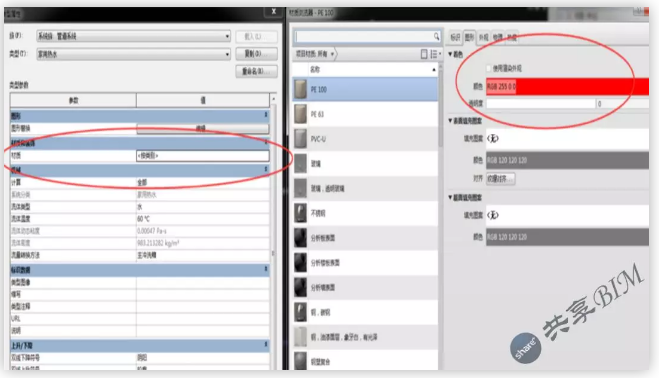Viewport: 659px width, 378px height.
Task: Collapse the 上升/下降 parameter group
Action: click(266, 345)
